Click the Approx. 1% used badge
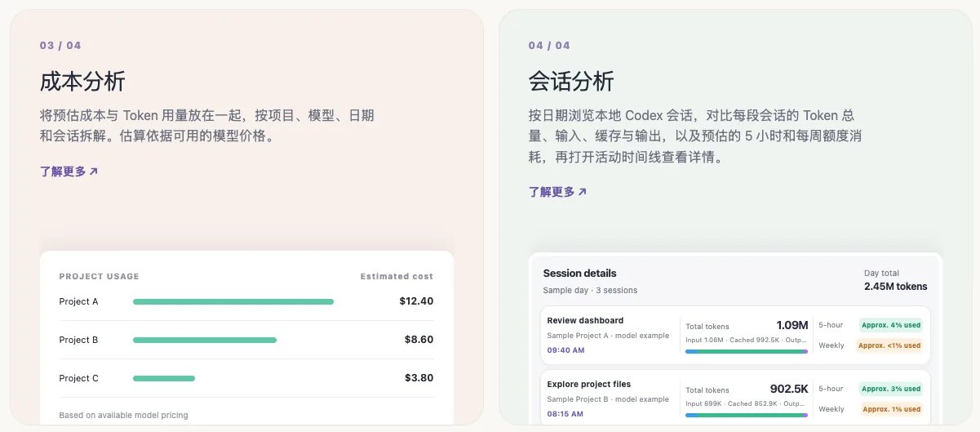980x432 pixels. [890, 409]
